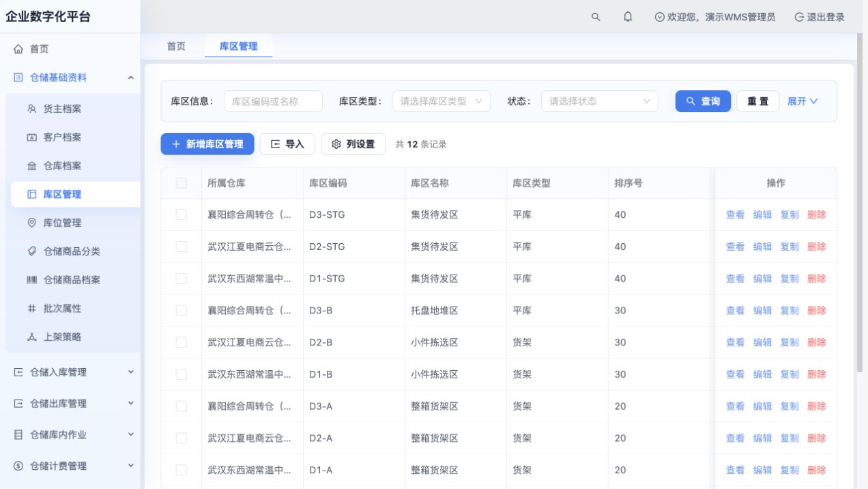868x489 pixels.
Task: Expand the 仓储库内作业 chevron
Action: [131, 434]
